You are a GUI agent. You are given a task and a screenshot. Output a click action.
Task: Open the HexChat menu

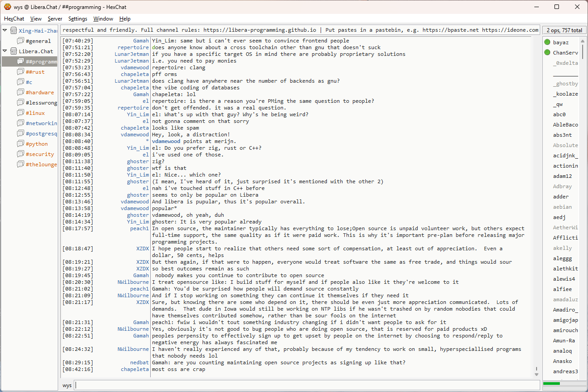pos(14,19)
